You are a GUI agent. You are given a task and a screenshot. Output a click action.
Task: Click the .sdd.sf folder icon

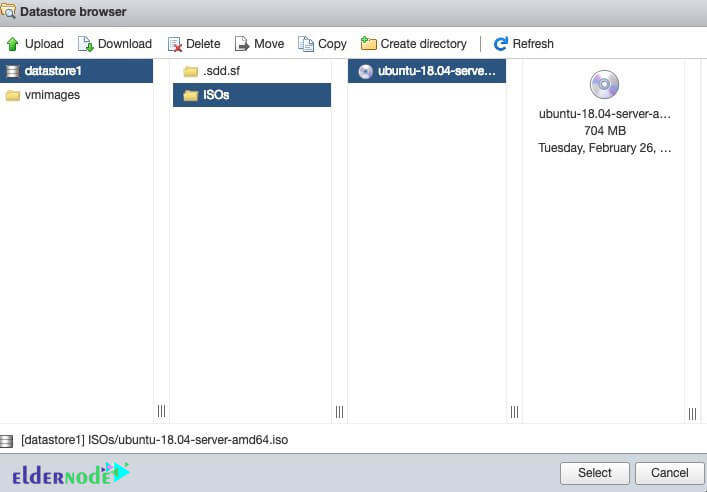click(190, 71)
